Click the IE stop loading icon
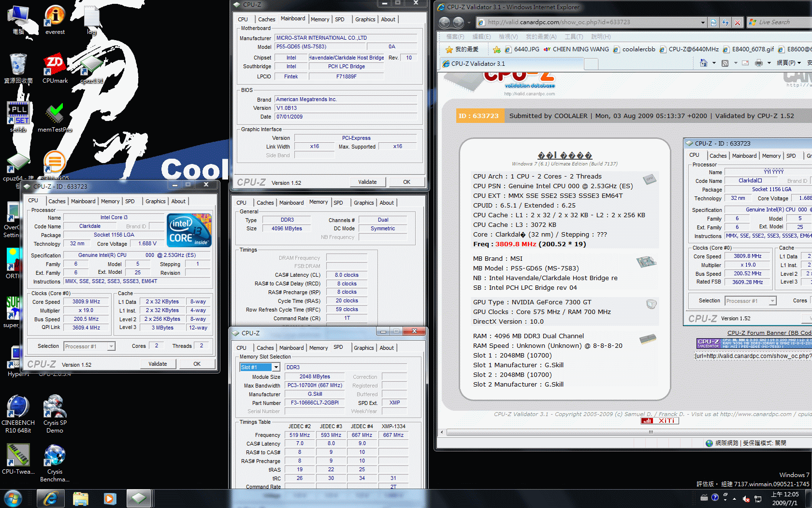Image resolution: width=812 pixels, height=508 pixels. [737, 22]
